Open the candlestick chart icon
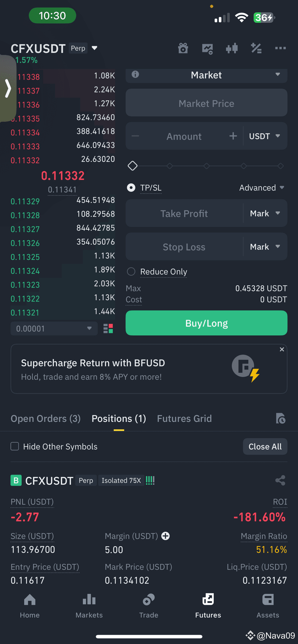 (232, 48)
